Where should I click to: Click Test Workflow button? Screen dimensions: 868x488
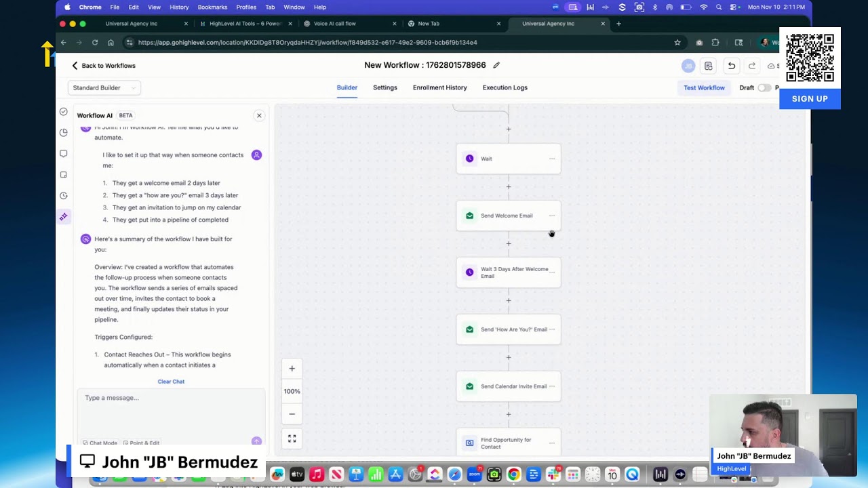704,87
